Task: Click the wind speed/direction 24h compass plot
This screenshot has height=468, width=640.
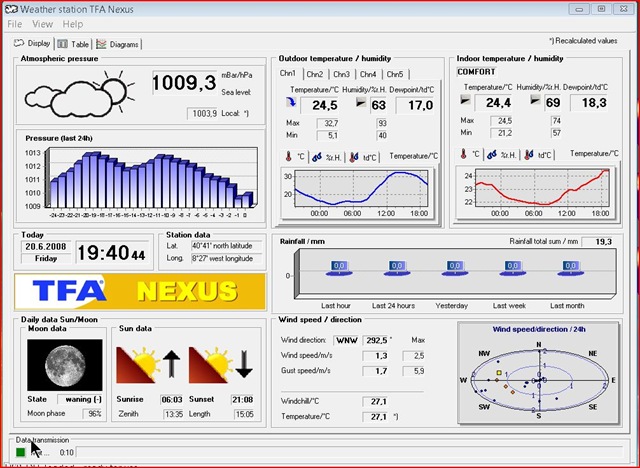Action: coord(538,374)
